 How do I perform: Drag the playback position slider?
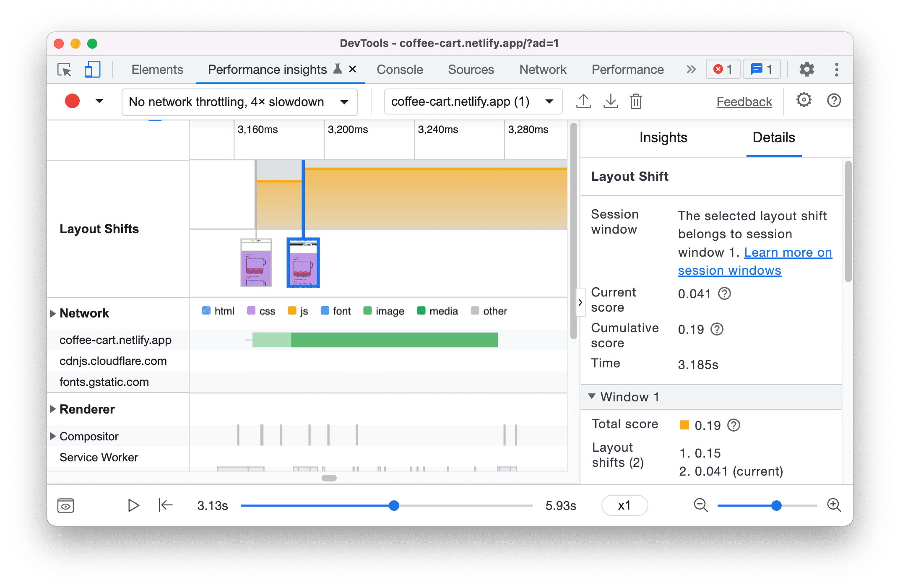click(x=393, y=505)
